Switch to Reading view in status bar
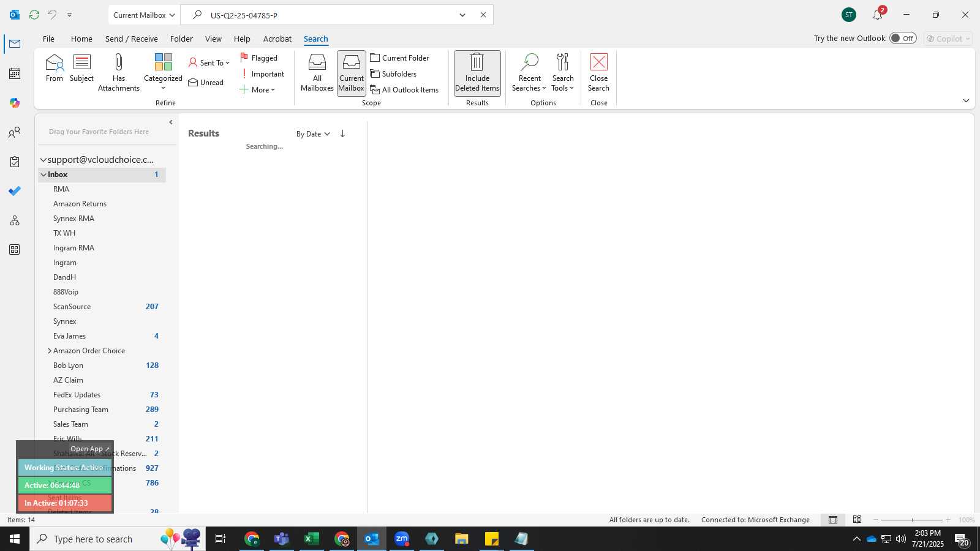The width and height of the screenshot is (980, 551). tap(858, 520)
